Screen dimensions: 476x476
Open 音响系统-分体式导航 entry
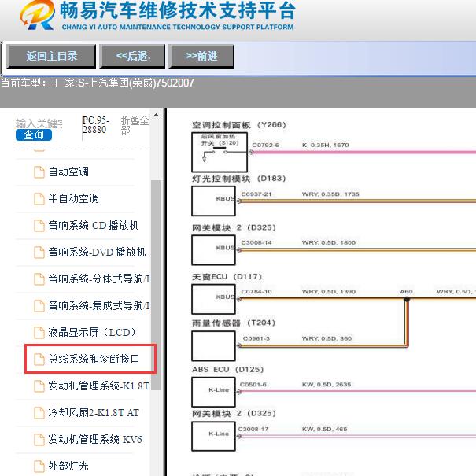pos(98,279)
